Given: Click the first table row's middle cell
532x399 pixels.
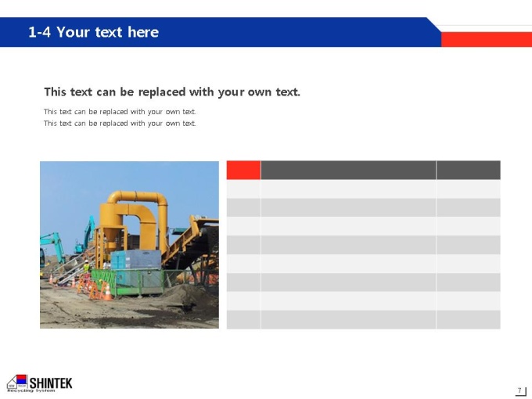Looking at the screenshot, I should pos(348,189).
